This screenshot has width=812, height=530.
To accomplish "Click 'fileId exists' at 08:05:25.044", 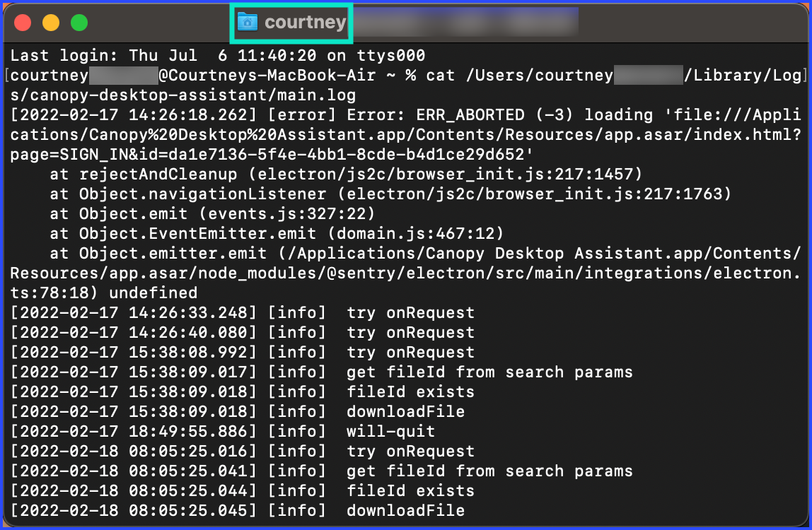I will click(x=410, y=490).
